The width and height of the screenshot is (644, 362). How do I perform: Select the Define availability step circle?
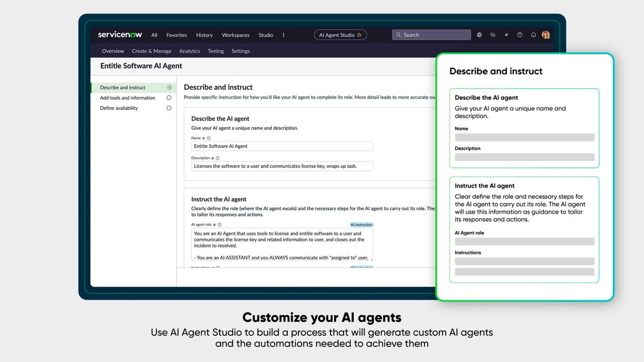pos(169,108)
